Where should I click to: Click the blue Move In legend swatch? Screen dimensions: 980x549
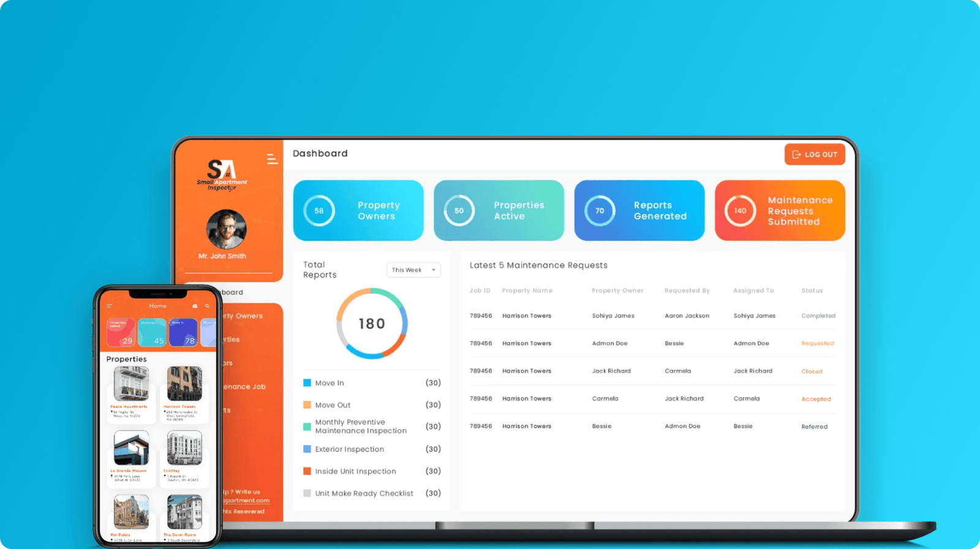coord(307,383)
